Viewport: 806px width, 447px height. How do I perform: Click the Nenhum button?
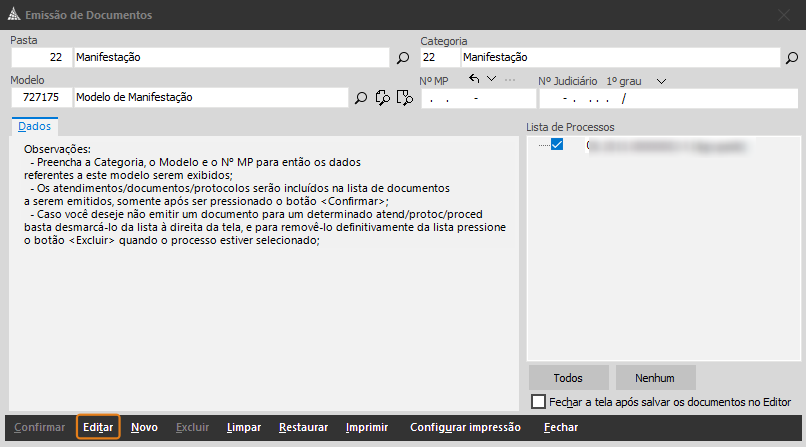click(x=655, y=378)
